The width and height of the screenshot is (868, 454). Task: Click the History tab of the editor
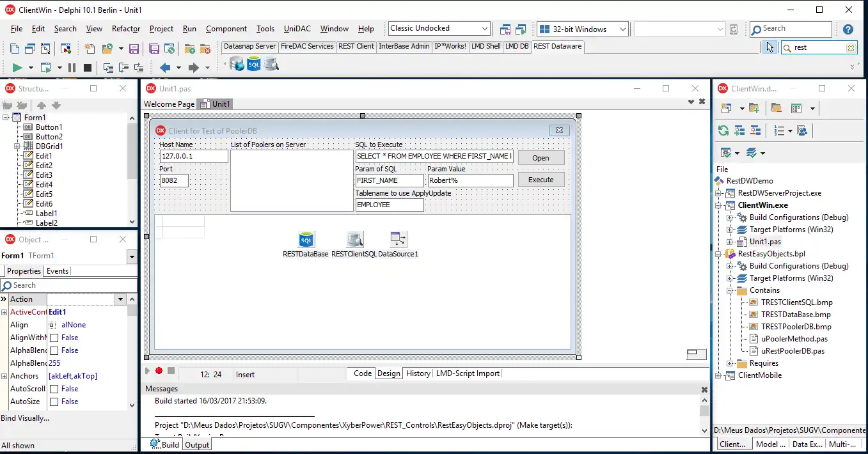click(418, 373)
